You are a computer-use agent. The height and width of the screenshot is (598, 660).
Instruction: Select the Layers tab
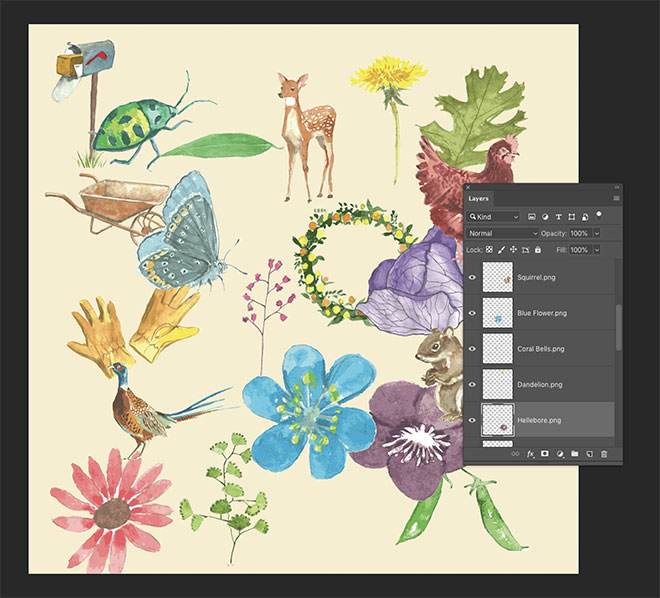pos(479,199)
